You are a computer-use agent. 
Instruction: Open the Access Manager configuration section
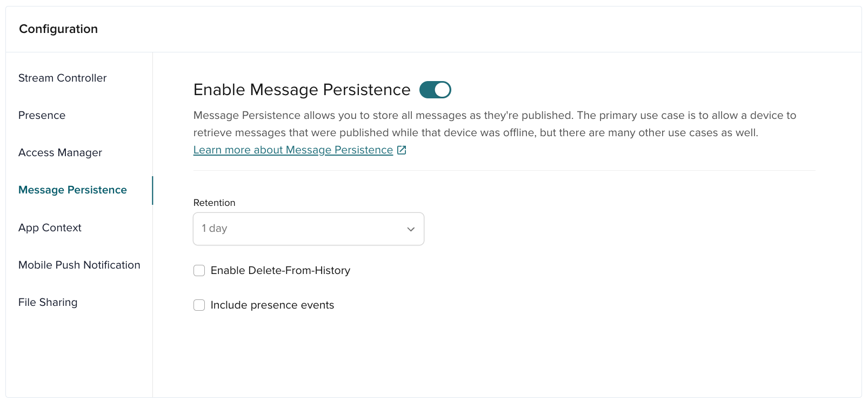[x=60, y=152]
